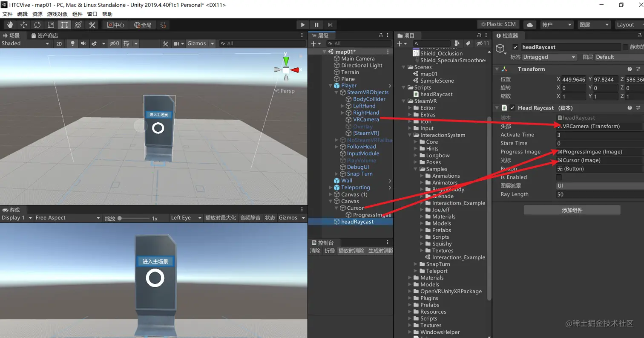
Task: Click the Game view scale slider
Action: tap(133, 218)
